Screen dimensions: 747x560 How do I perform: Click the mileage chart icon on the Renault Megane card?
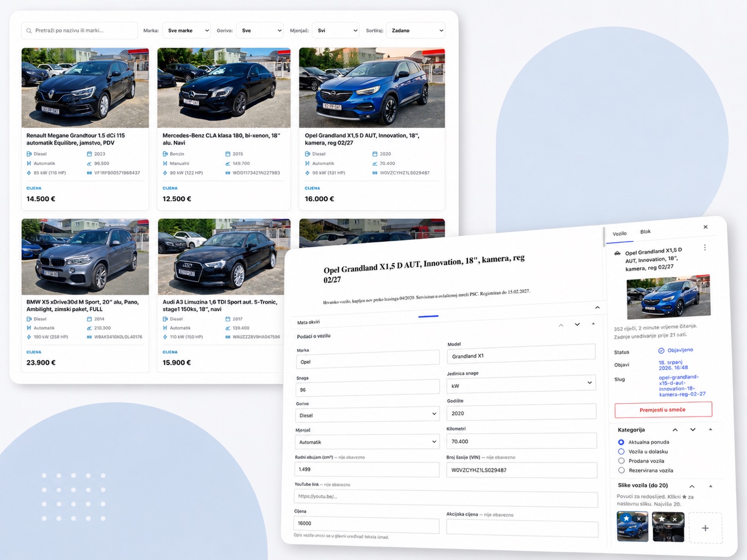pos(89,164)
